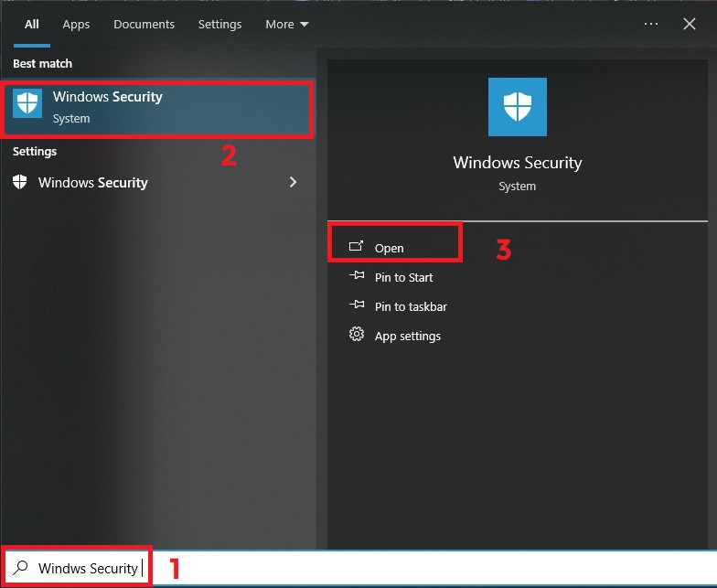Switch to the Apps tab
The image size is (717, 588).
[x=76, y=24]
